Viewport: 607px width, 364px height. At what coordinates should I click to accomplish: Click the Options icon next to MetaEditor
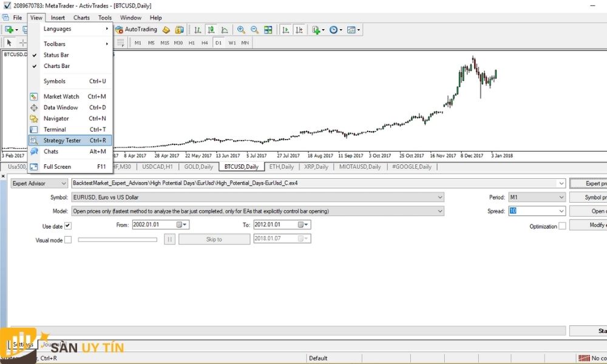tap(179, 30)
